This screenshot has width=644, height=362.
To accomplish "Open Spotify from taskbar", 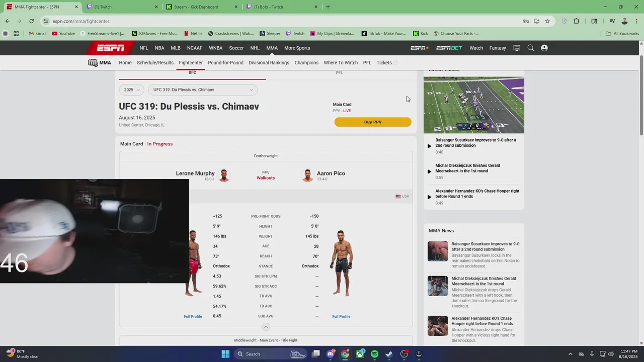I will point(374,354).
